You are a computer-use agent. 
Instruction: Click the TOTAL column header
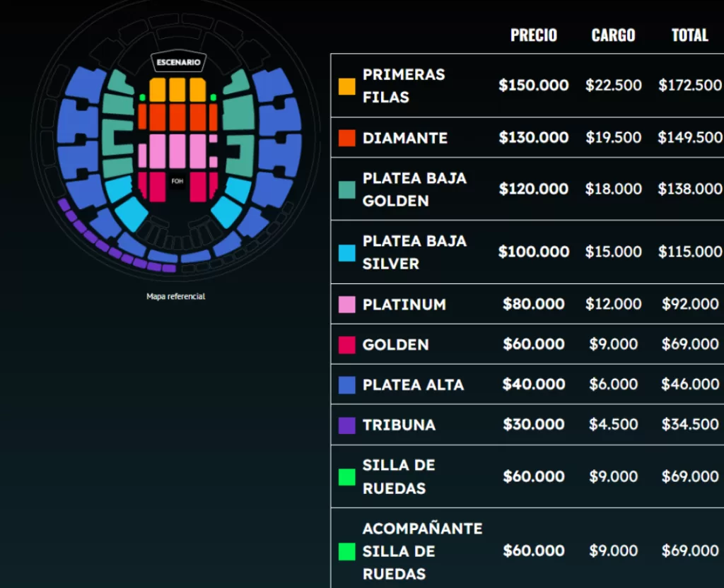[689, 35]
